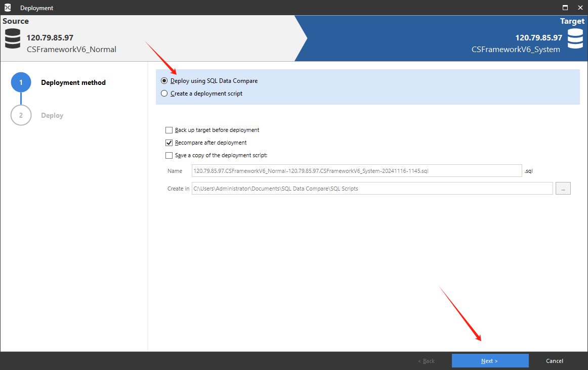Close the Deployment window
The height and width of the screenshot is (370, 588).
580,8
